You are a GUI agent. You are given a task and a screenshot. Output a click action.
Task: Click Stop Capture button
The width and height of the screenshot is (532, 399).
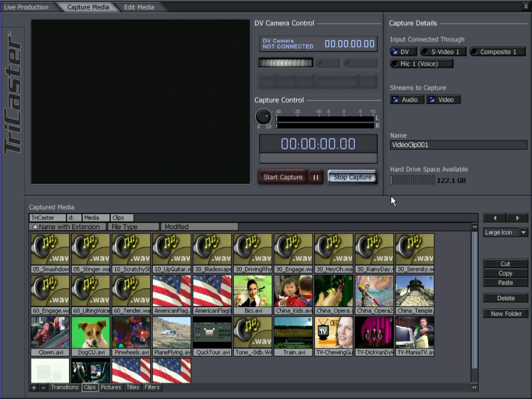(352, 177)
